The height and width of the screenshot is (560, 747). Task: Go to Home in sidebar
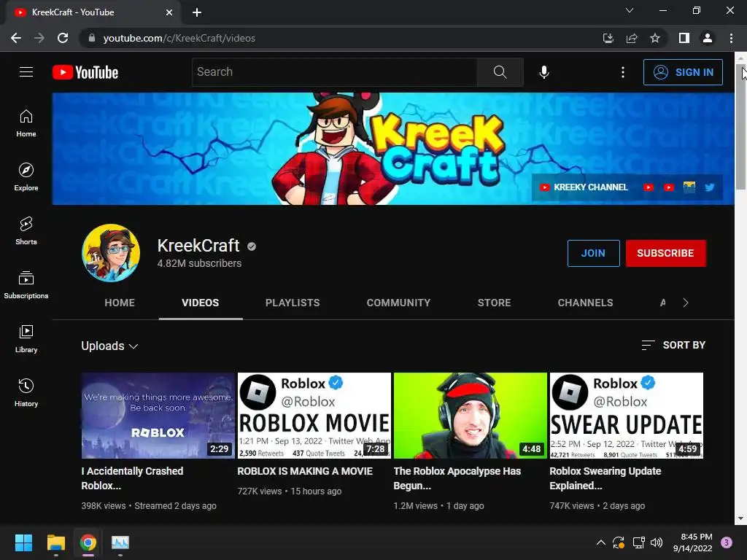pos(26,123)
